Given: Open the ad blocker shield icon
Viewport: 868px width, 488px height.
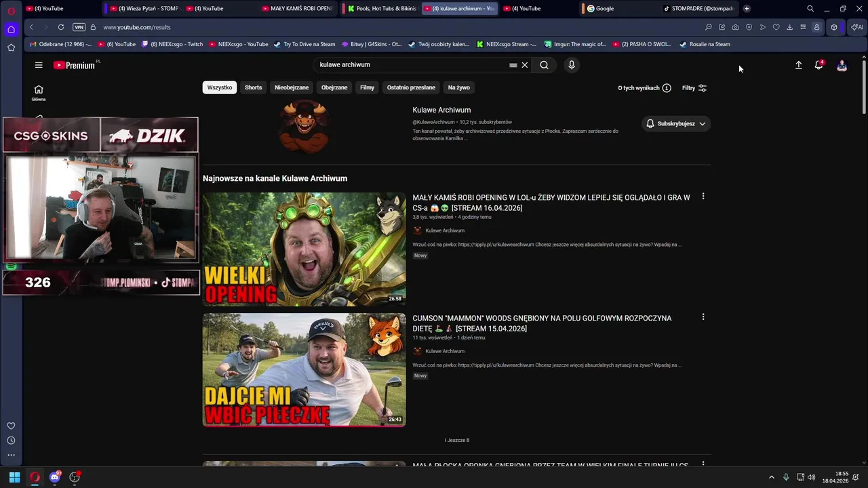Looking at the screenshot, I should (749, 27).
